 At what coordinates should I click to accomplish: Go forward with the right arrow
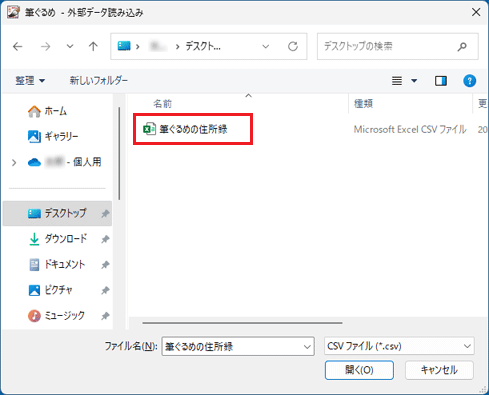pyautogui.click(x=45, y=46)
